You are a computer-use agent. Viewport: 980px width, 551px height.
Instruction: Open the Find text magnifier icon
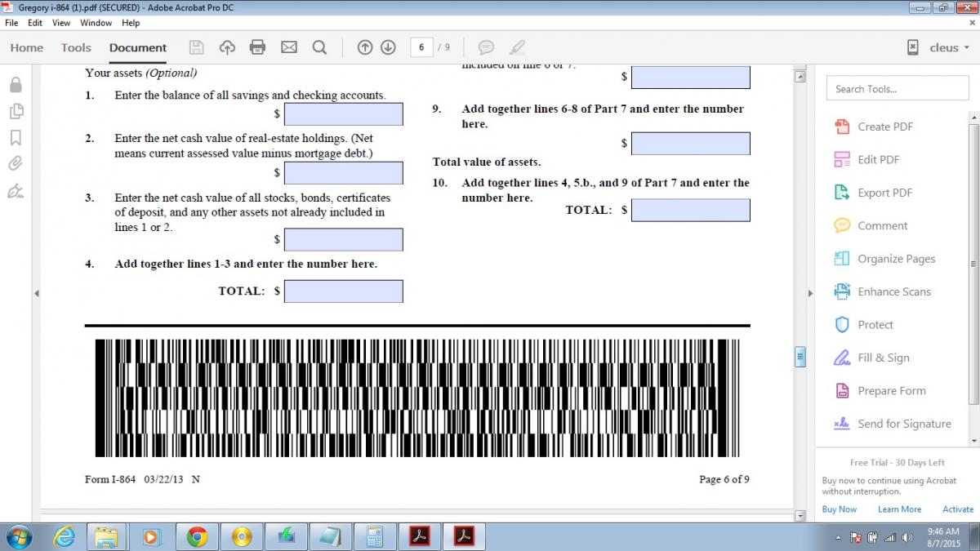point(319,47)
